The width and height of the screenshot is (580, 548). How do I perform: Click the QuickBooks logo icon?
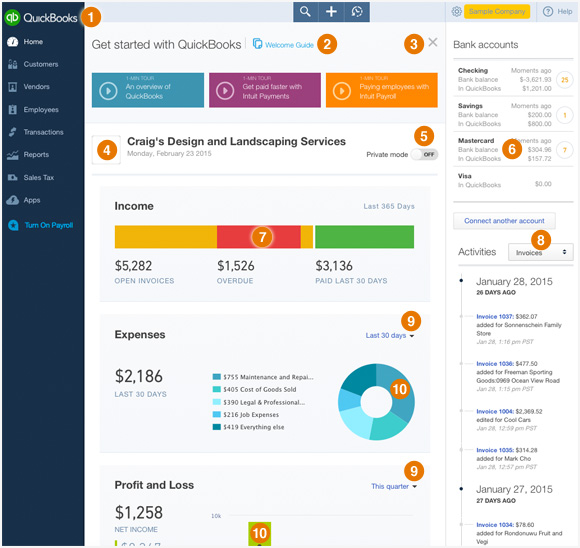tap(12, 17)
